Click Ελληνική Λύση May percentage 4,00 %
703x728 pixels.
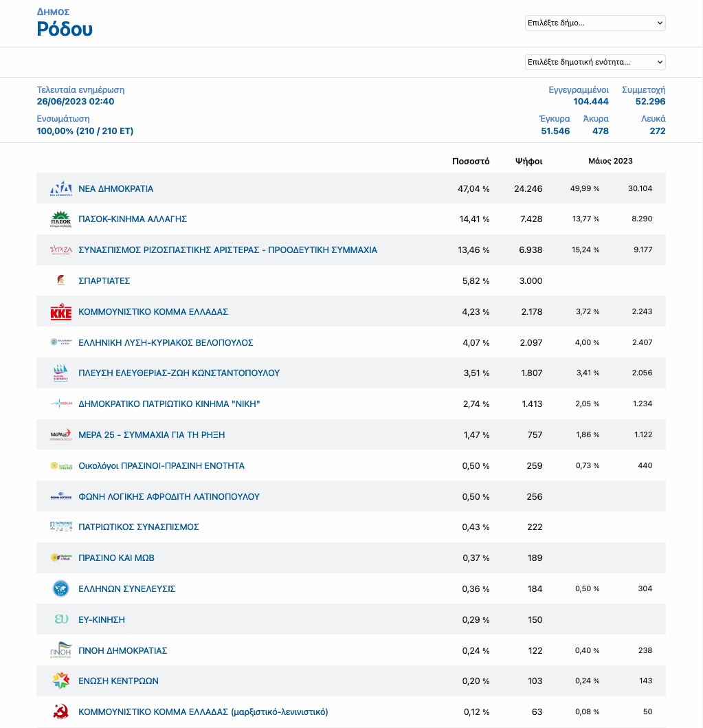tap(587, 342)
